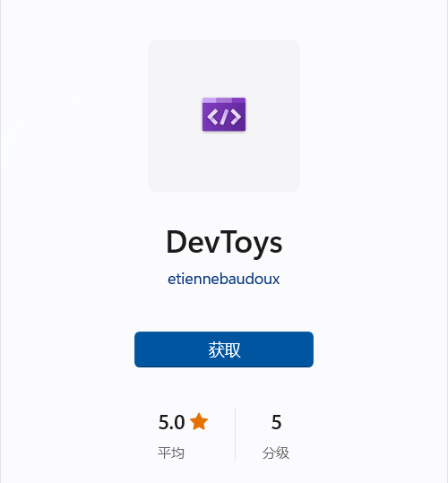This screenshot has height=483, width=448.
Task: Select the 分级 label
Action: coord(276,453)
